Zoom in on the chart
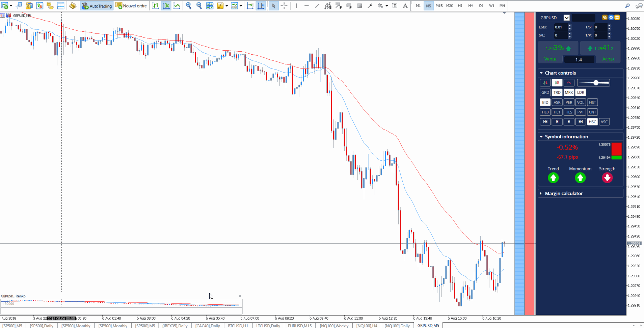The width and height of the screenshot is (644, 328). (189, 6)
